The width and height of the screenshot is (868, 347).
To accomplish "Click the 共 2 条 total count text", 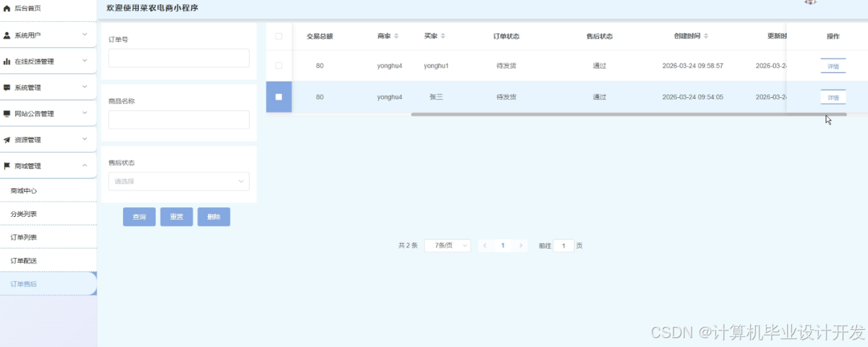I will (x=408, y=245).
